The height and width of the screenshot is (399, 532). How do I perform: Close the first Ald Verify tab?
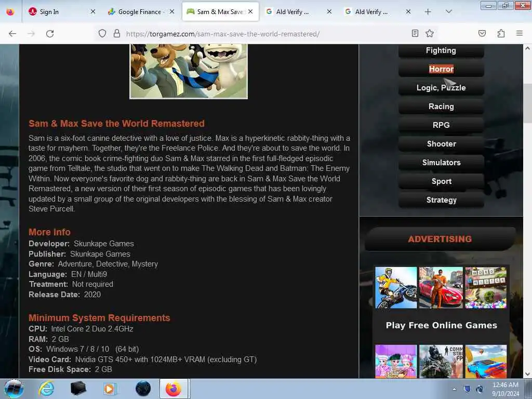click(x=329, y=11)
